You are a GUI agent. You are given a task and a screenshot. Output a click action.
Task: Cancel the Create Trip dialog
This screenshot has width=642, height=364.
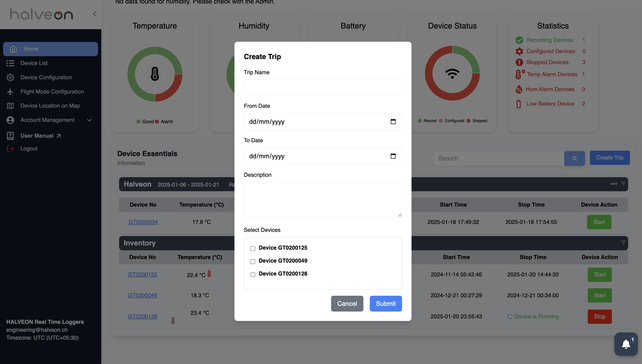(347, 303)
